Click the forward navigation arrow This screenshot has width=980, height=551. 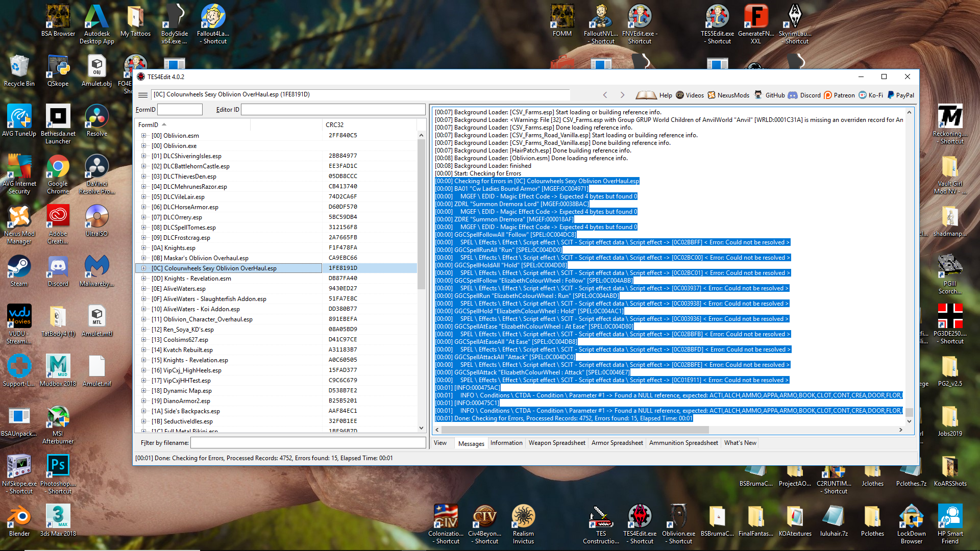pos(622,95)
